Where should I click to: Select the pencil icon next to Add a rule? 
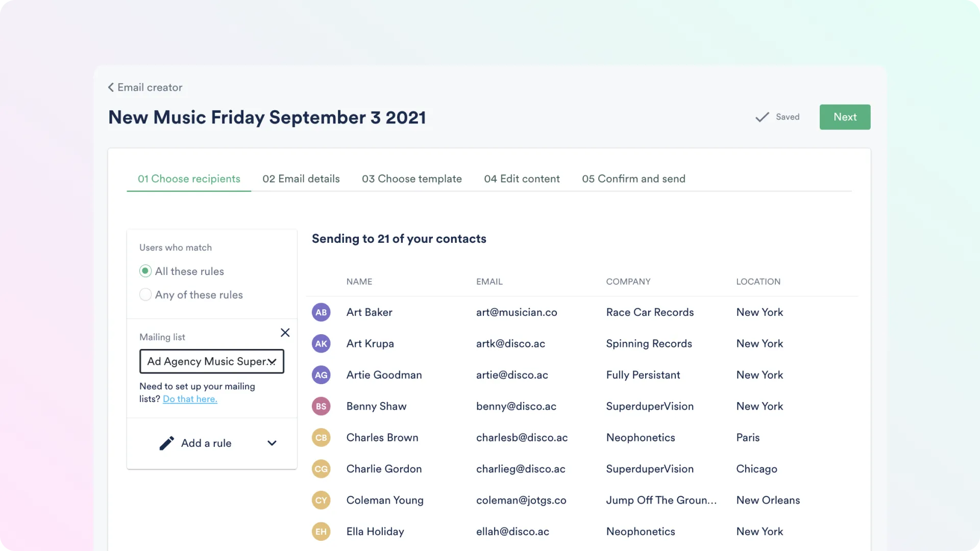166,443
